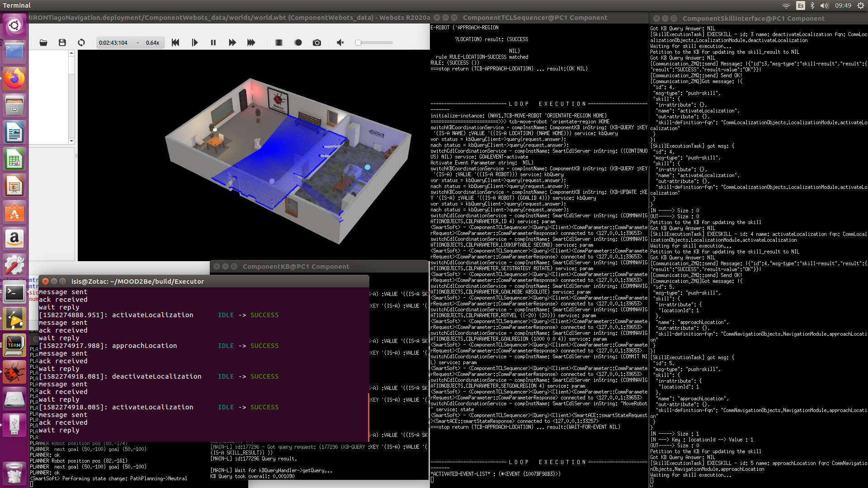Open Firefox from the dock
The width and height of the screenshot is (868, 488).
click(x=14, y=79)
